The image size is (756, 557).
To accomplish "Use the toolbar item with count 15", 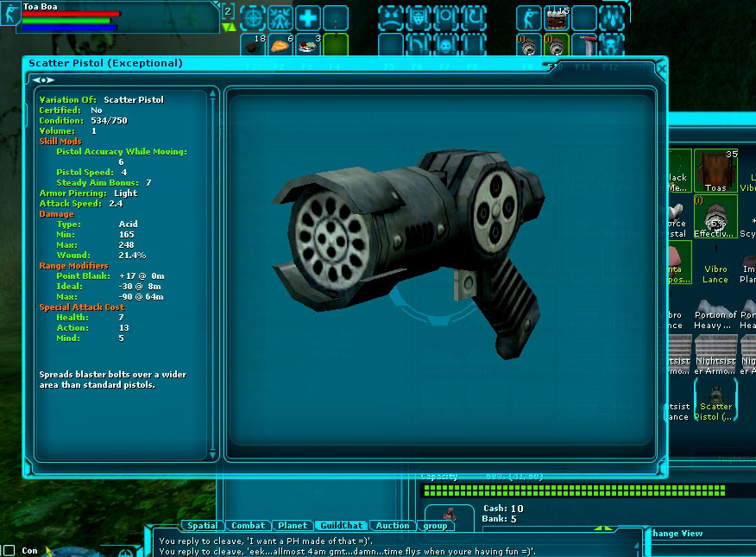I will click(557, 17).
